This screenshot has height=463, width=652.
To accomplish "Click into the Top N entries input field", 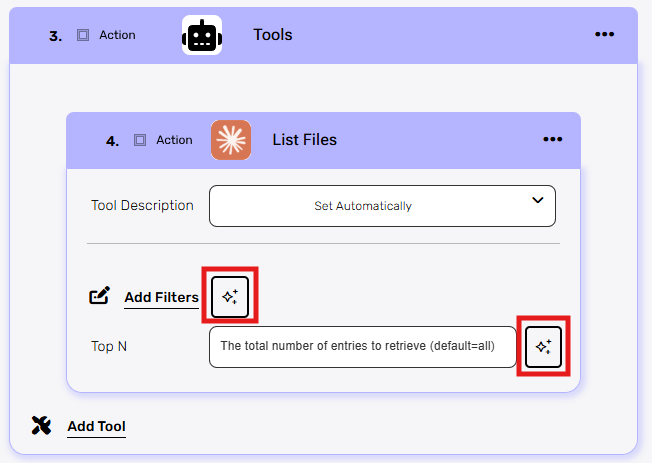I will (363, 347).
